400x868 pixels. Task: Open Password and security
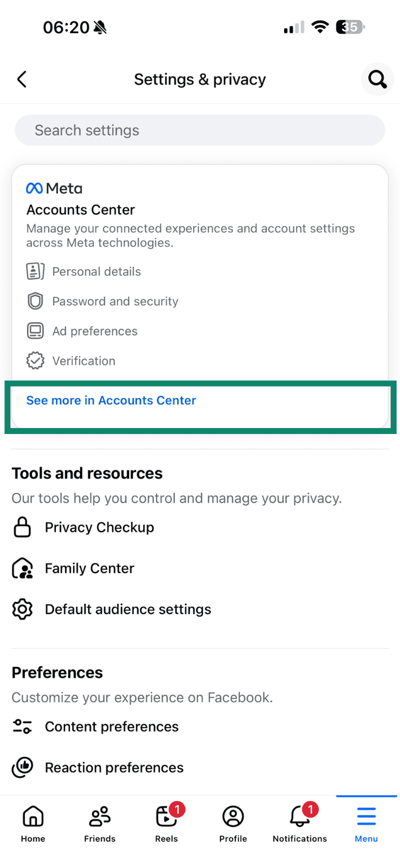point(115,301)
